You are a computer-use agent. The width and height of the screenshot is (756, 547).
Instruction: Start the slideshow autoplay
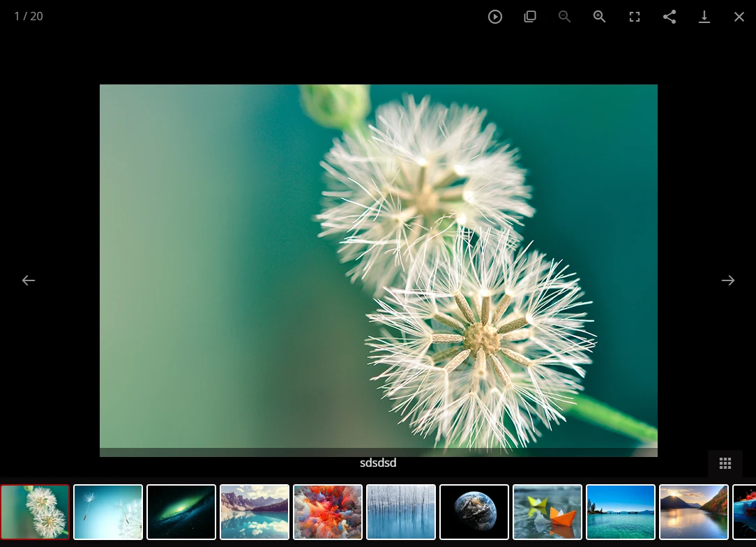[495, 17]
